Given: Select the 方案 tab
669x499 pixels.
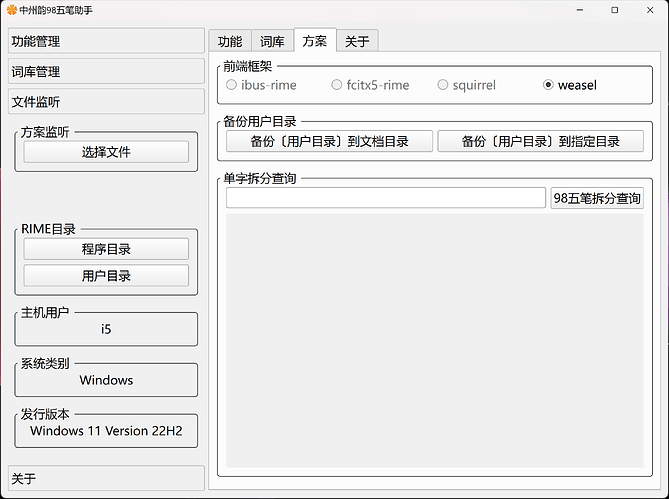Looking at the screenshot, I should (x=315, y=41).
